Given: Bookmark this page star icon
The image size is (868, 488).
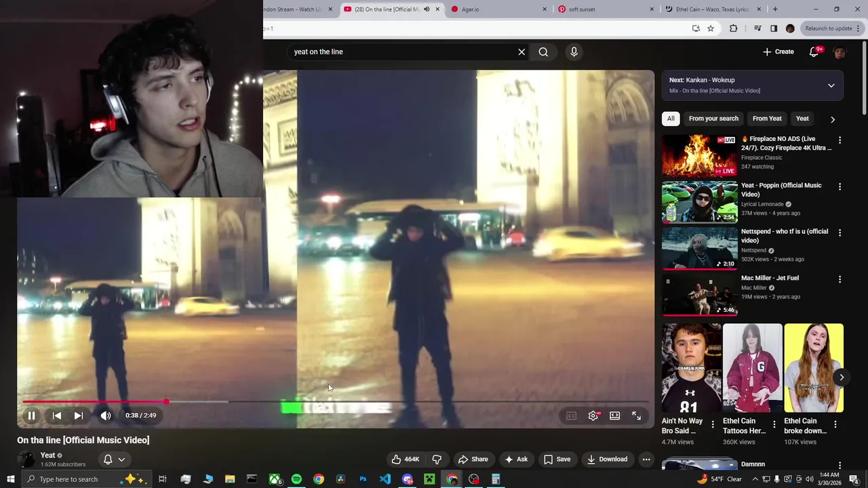Looking at the screenshot, I should tap(711, 28).
